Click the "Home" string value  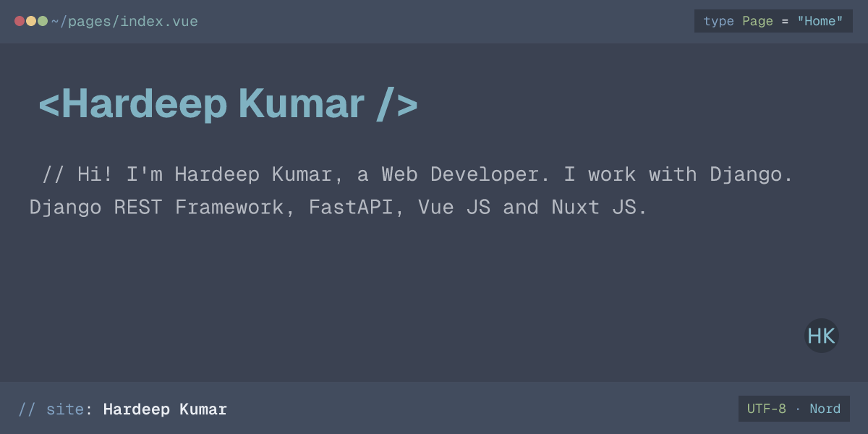820,22
